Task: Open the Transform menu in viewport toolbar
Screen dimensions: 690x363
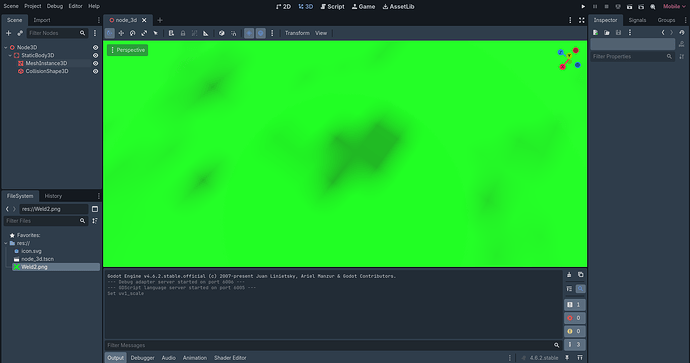Action: [x=297, y=33]
